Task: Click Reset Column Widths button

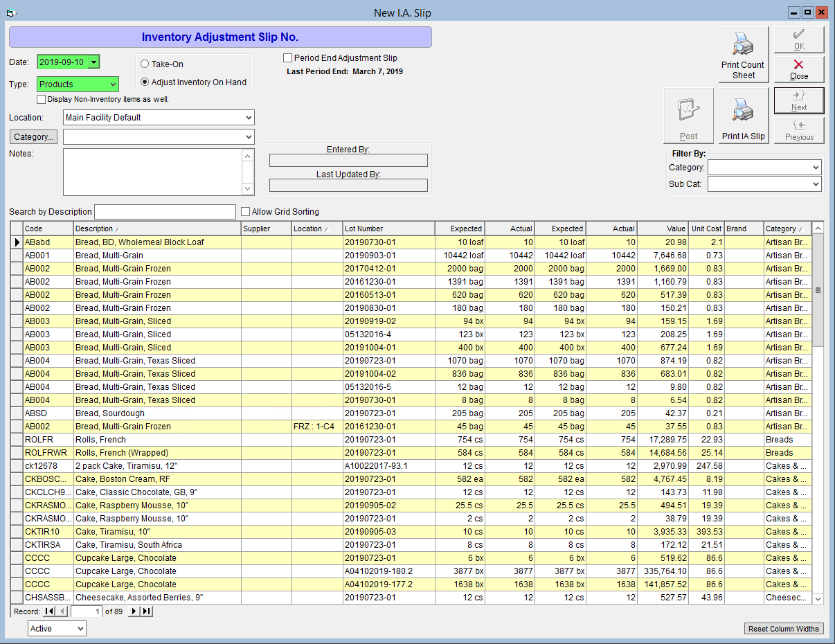Action: 784,629
